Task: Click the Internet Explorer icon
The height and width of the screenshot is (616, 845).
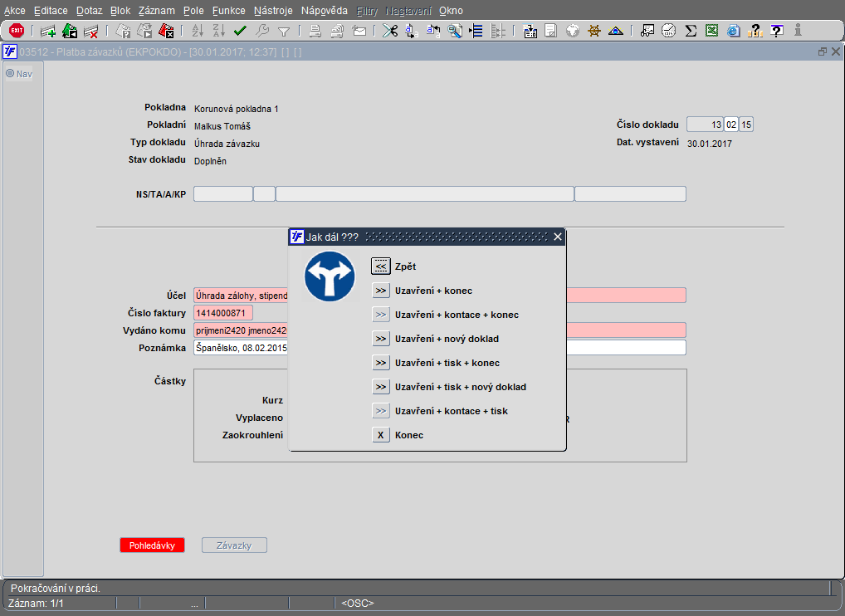Action: point(734,31)
